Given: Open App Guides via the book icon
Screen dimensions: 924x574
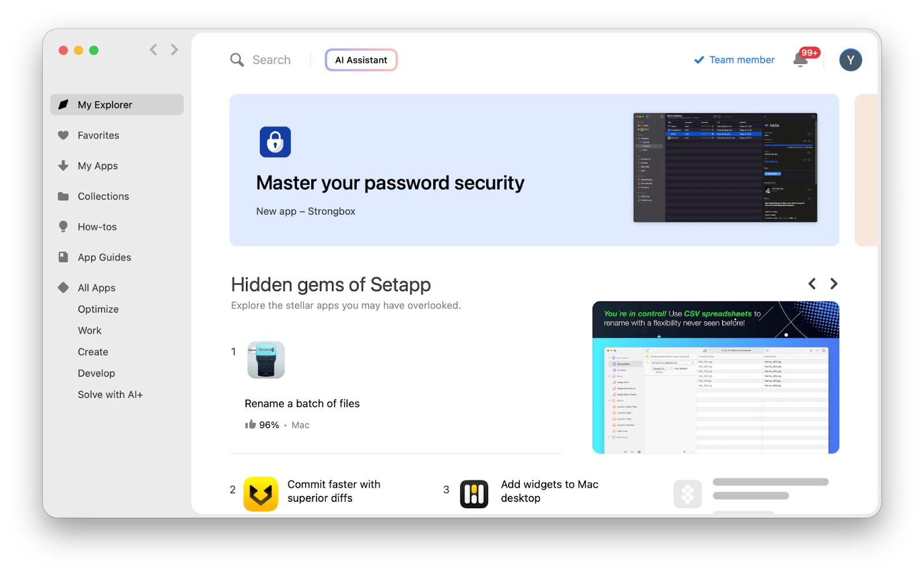Looking at the screenshot, I should point(64,257).
